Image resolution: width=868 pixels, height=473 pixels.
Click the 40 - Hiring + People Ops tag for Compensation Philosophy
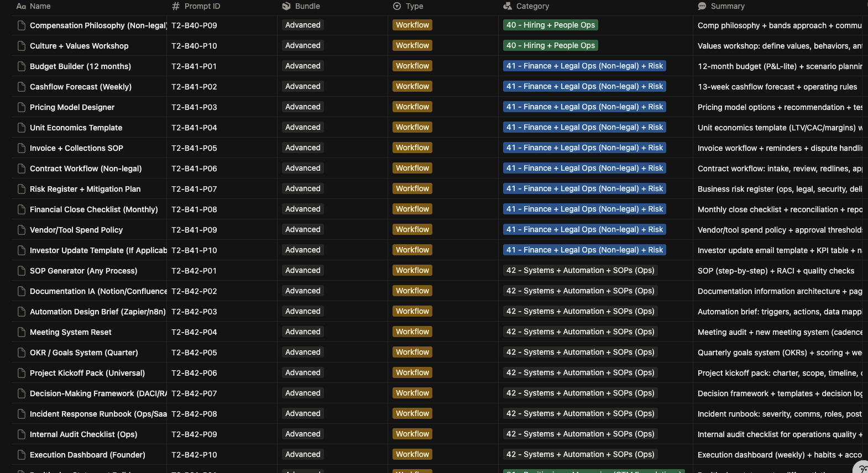point(551,25)
